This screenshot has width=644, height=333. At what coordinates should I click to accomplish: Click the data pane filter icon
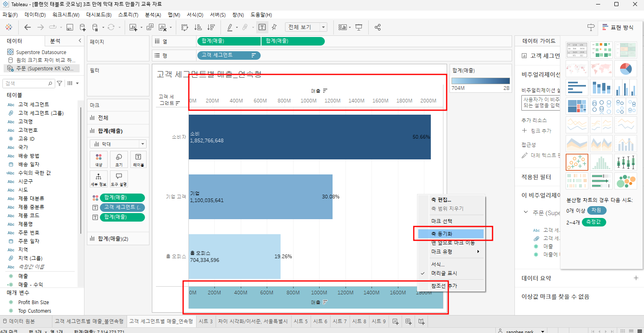[60, 83]
